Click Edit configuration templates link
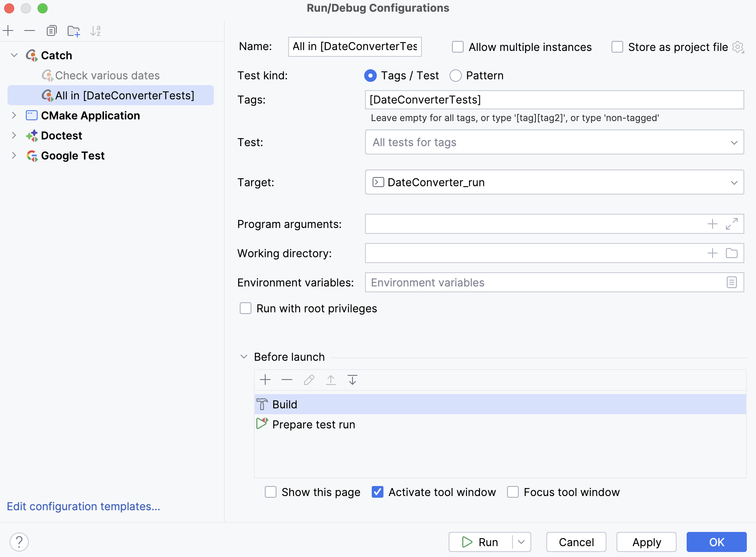756x557 pixels. pyautogui.click(x=83, y=506)
